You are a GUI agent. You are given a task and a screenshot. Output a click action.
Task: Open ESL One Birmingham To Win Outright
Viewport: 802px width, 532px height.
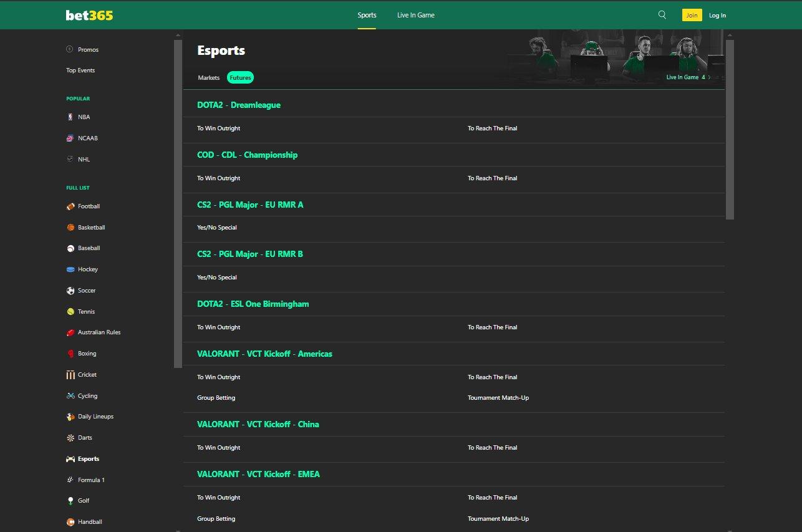point(219,327)
